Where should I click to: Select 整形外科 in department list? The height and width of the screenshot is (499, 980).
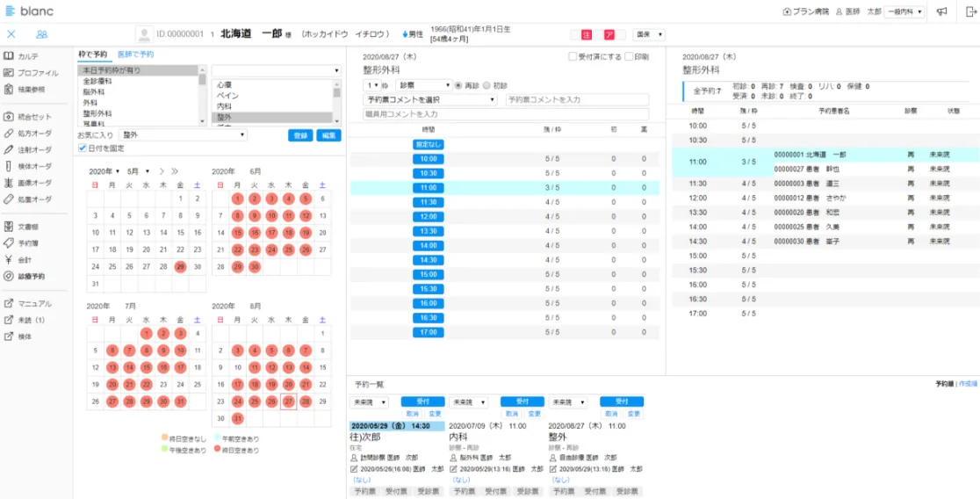click(97, 113)
